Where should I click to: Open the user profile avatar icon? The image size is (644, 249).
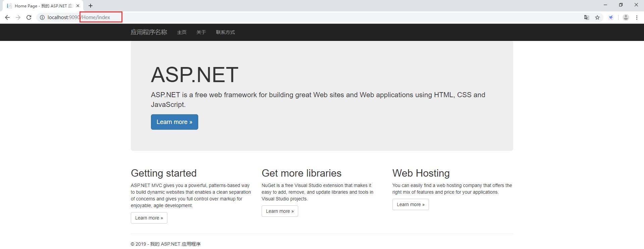point(626,17)
